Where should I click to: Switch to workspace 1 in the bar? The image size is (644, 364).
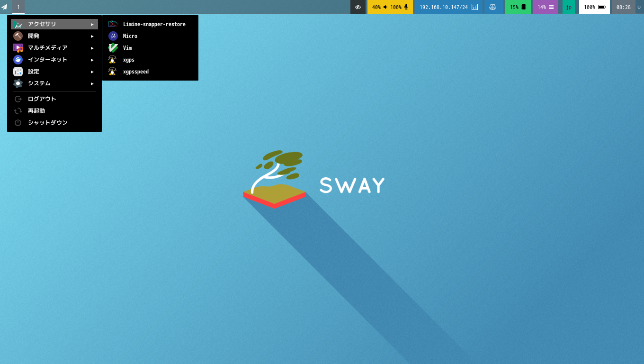tap(18, 7)
